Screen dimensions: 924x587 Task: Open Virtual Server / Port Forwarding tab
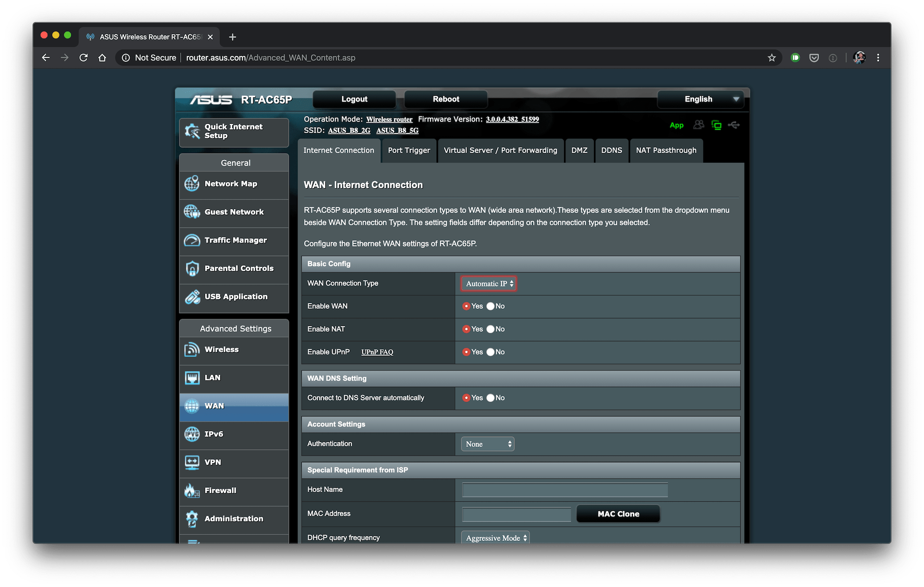pos(500,150)
